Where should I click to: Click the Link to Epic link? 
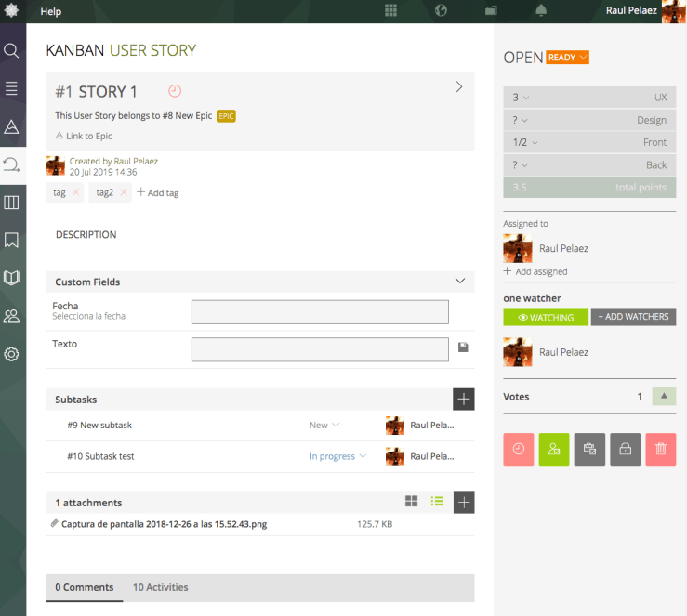(84, 136)
